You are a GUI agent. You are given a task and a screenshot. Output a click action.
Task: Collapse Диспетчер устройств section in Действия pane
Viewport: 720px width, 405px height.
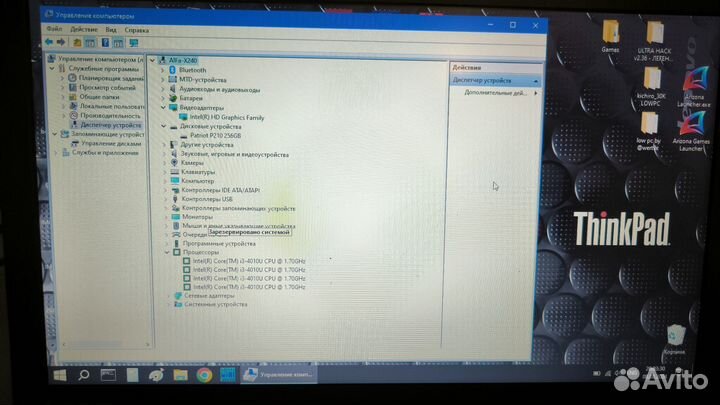pos(535,81)
